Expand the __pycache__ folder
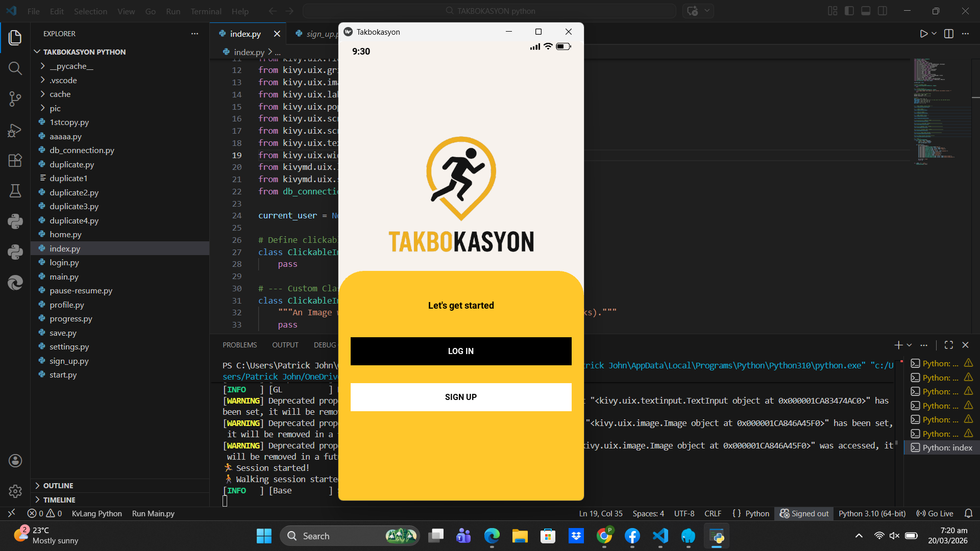The height and width of the screenshot is (551, 980). (71, 66)
